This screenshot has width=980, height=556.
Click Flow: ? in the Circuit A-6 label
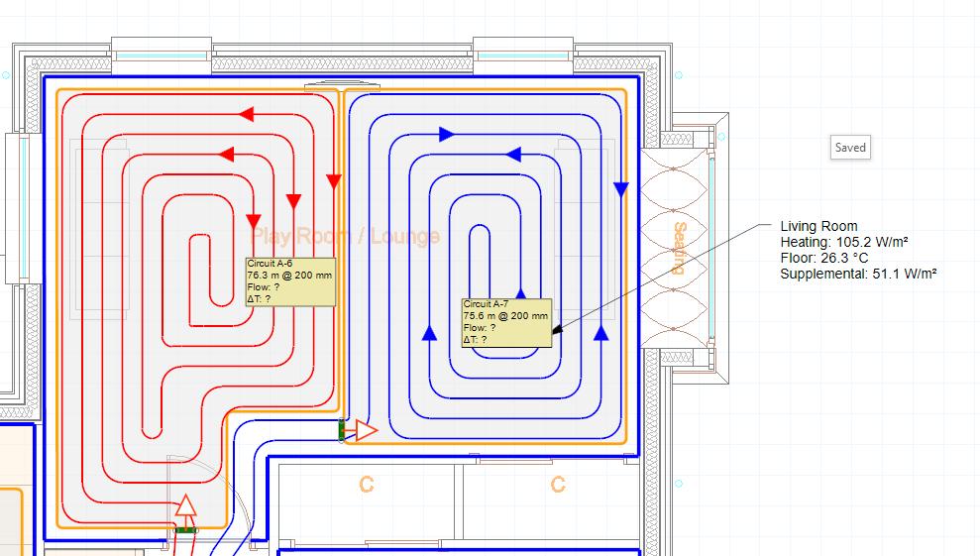(264, 287)
